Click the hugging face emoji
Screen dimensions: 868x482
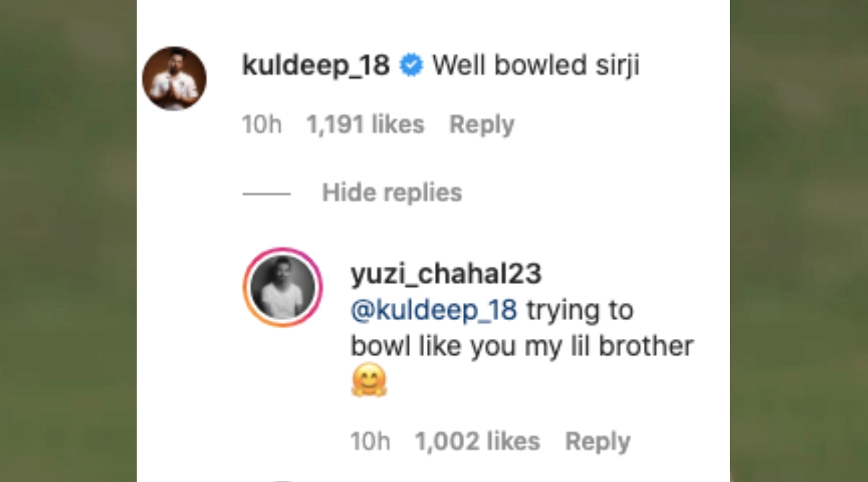[x=369, y=380]
